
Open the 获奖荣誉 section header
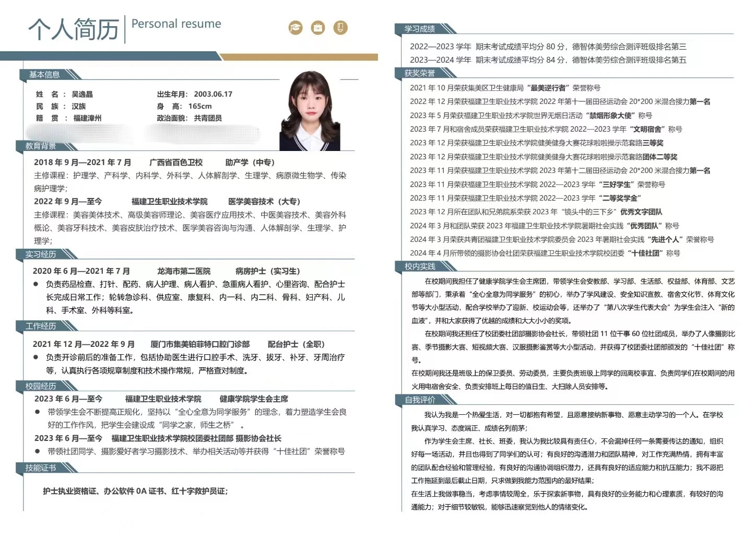(x=419, y=73)
